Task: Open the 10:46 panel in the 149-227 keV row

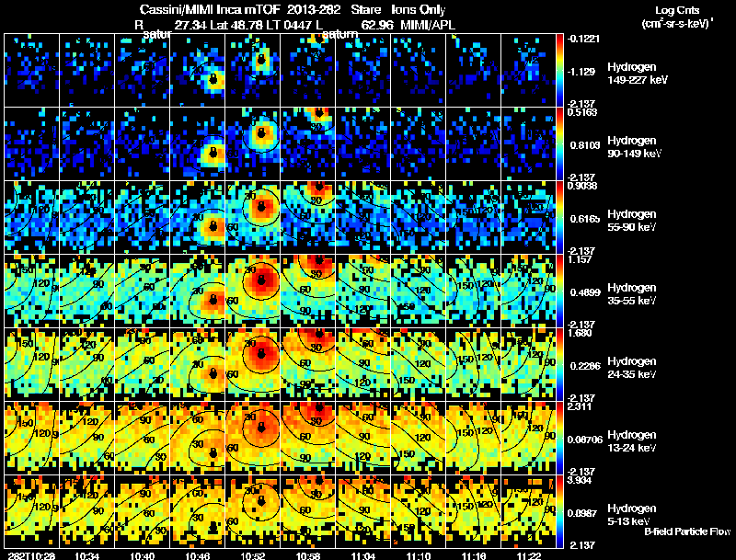Action: [198, 70]
